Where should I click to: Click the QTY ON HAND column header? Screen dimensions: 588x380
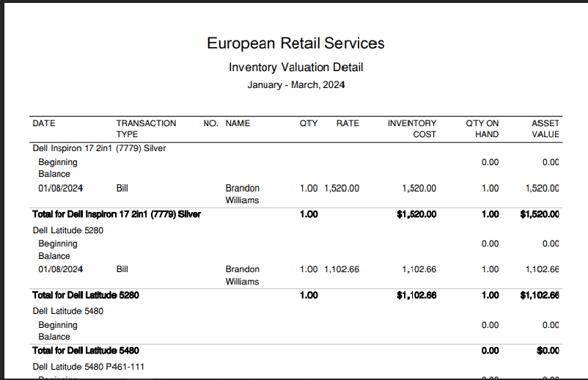click(x=482, y=128)
